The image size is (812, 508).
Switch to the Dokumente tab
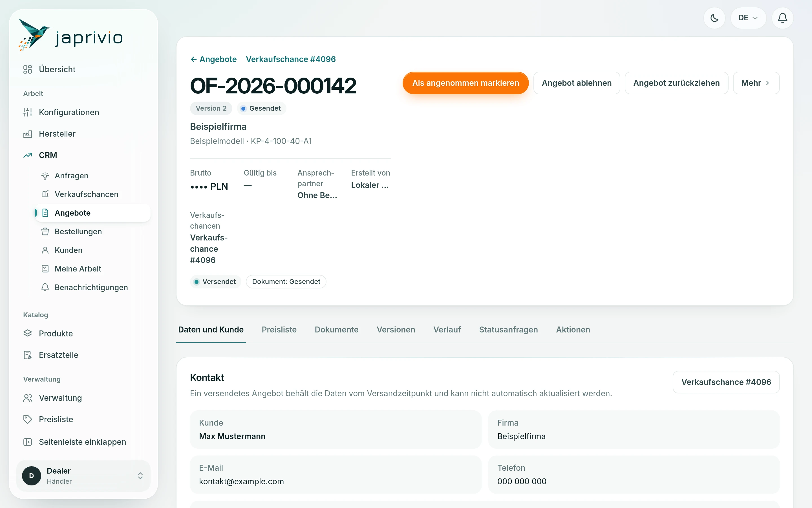pyautogui.click(x=337, y=330)
